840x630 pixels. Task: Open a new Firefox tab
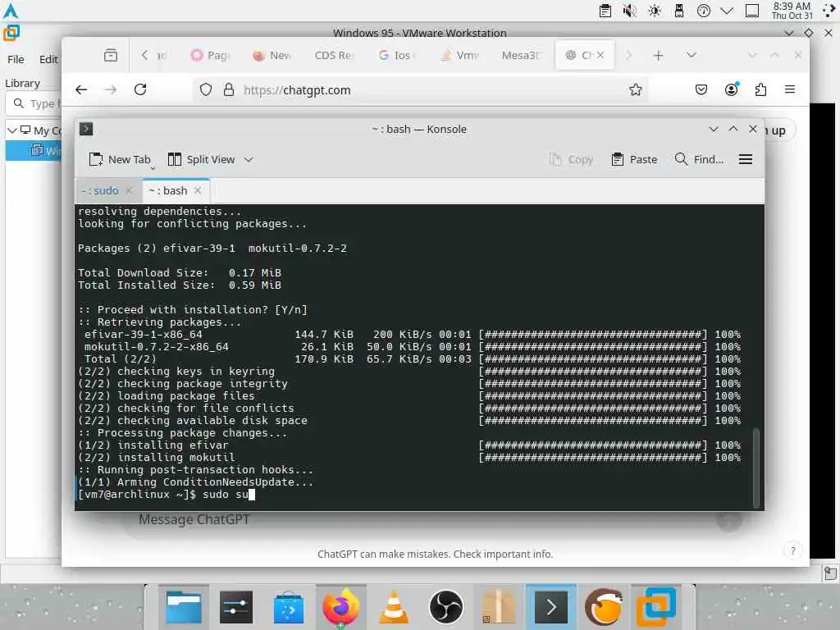[658, 55]
